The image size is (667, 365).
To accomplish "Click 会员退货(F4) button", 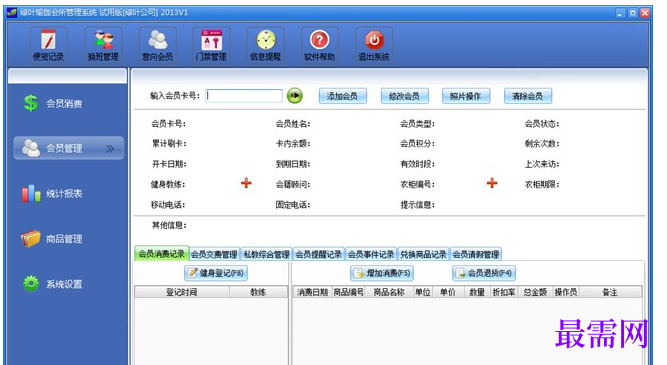I will pos(484,273).
